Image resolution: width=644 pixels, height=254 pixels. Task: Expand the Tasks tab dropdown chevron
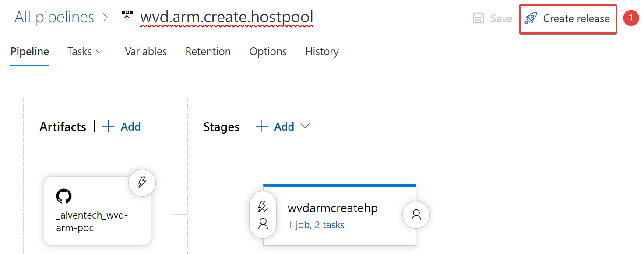tap(99, 52)
